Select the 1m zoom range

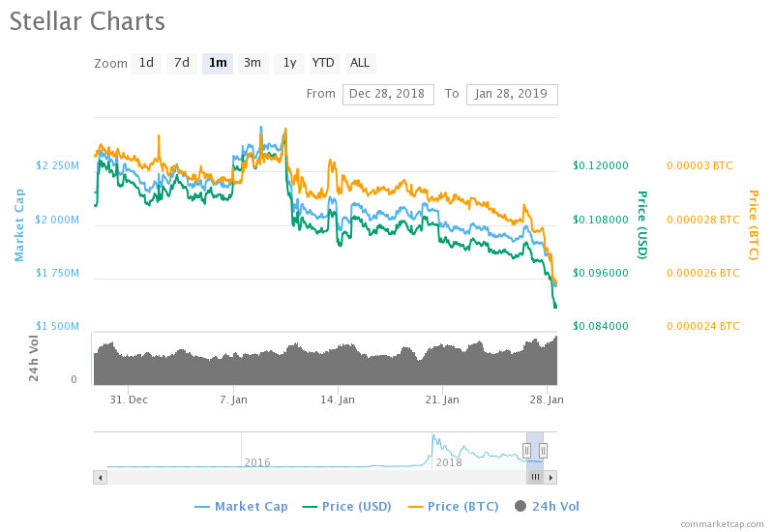point(218,63)
